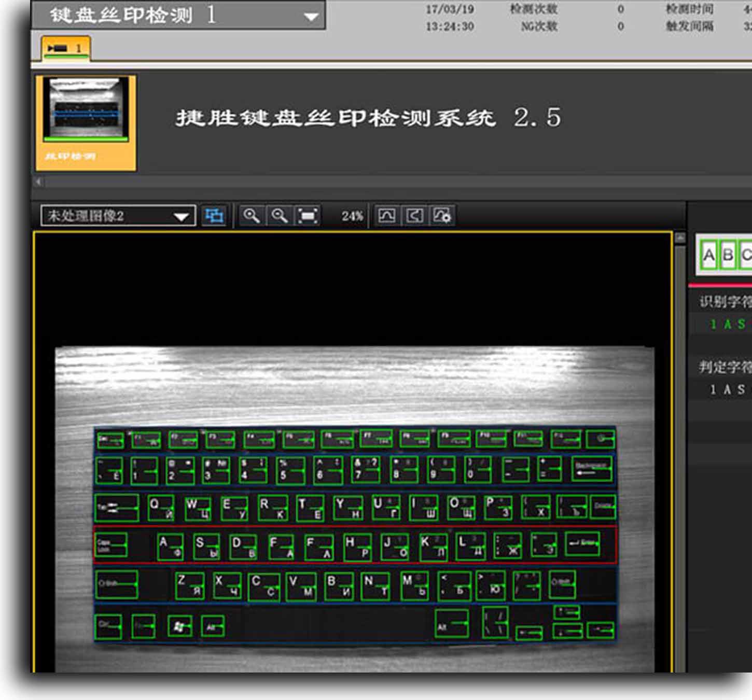Click the blue overlapping-windows display icon
This screenshot has height=700, width=752.
pos(214,216)
